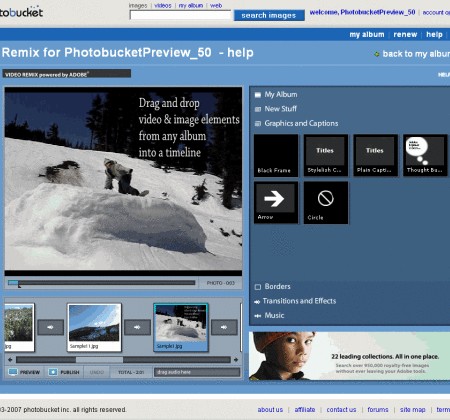Click the image search input field

[180, 15]
